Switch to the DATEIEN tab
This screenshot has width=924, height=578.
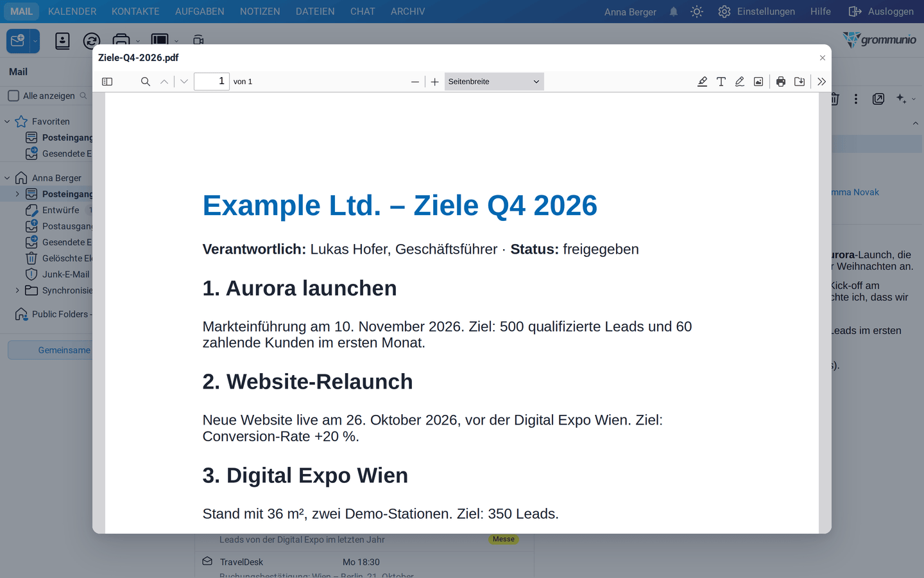tap(315, 12)
